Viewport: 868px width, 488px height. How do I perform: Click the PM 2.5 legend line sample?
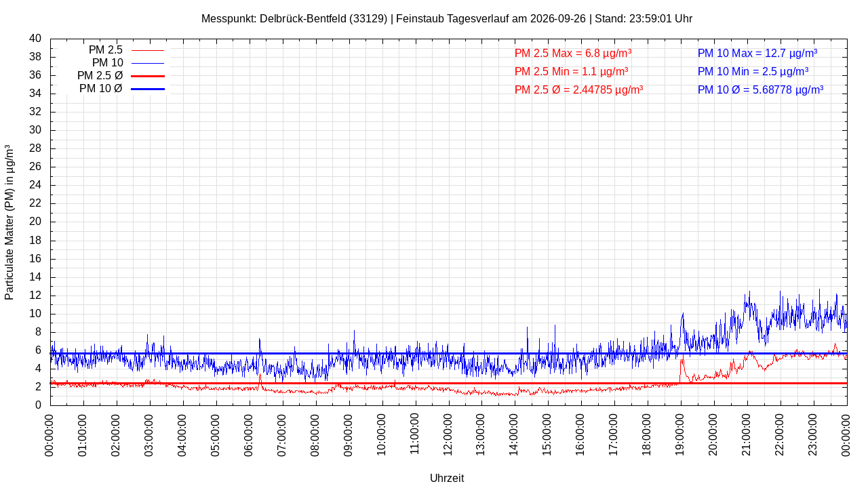(148, 50)
